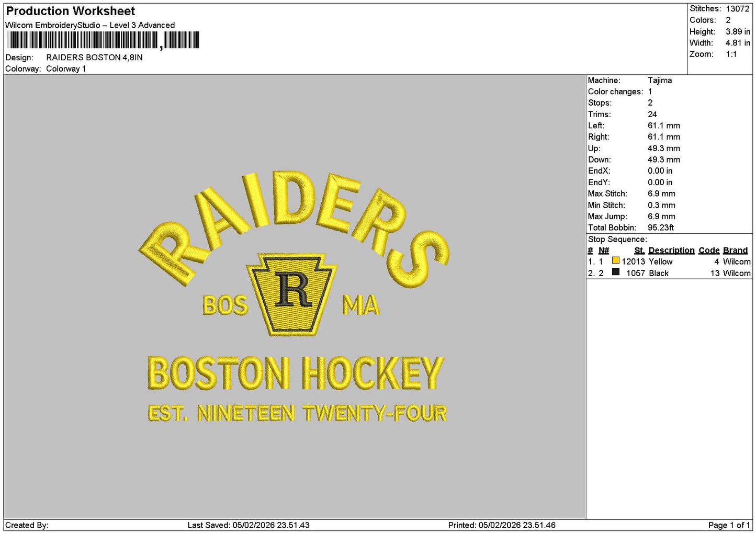Click the 'Created By:' footer label
This screenshot has width=756, height=534.
[27, 525]
